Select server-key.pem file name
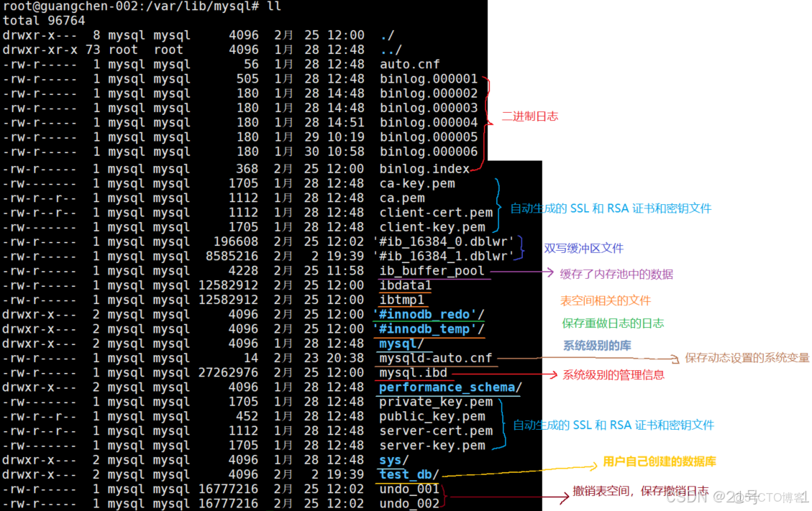Screen dimensions: 812x511 (x=432, y=445)
